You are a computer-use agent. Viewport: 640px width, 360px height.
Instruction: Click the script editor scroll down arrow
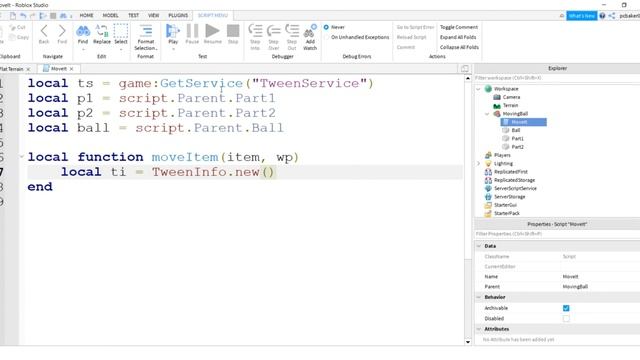(x=468, y=342)
